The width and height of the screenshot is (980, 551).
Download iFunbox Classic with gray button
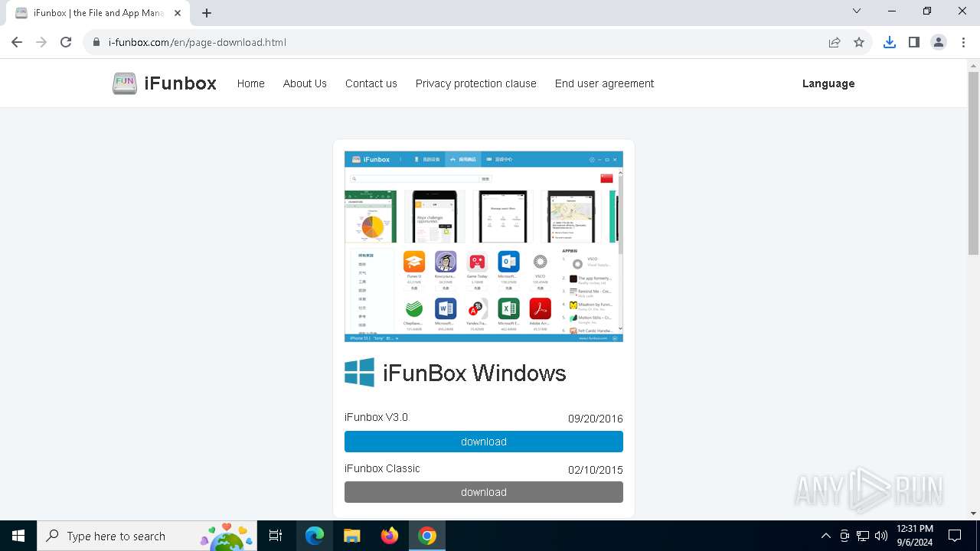(x=484, y=492)
